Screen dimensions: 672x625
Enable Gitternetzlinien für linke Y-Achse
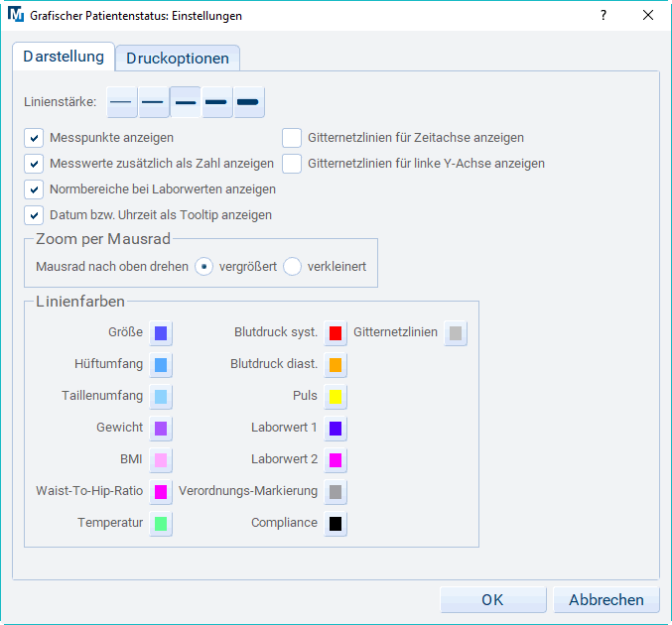coord(292,164)
